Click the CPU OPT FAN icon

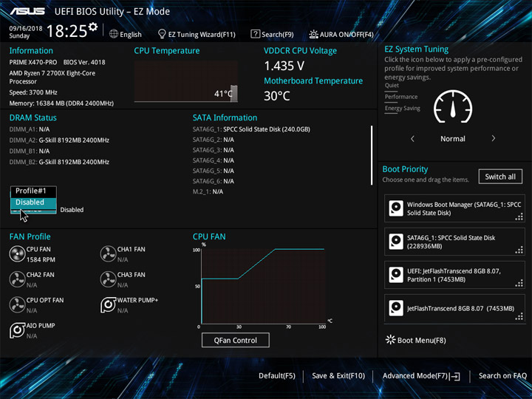tap(17, 304)
